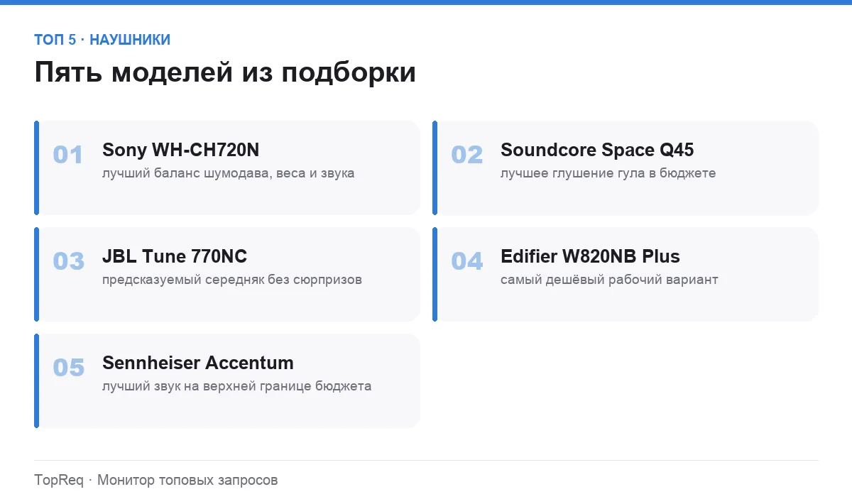Click description 'лучший звук на верхней границе бюджета'
This screenshot has width=852, height=504.
(x=236, y=386)
